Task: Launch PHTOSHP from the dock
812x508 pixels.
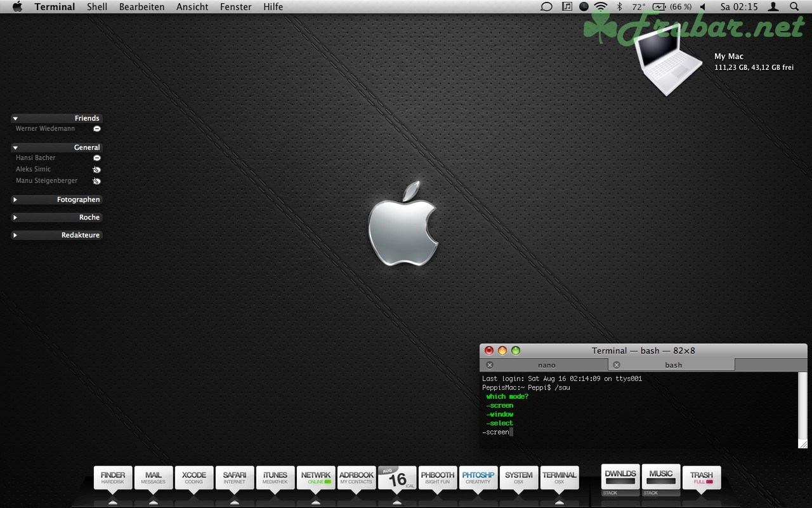Action: (x=478, y=478)
